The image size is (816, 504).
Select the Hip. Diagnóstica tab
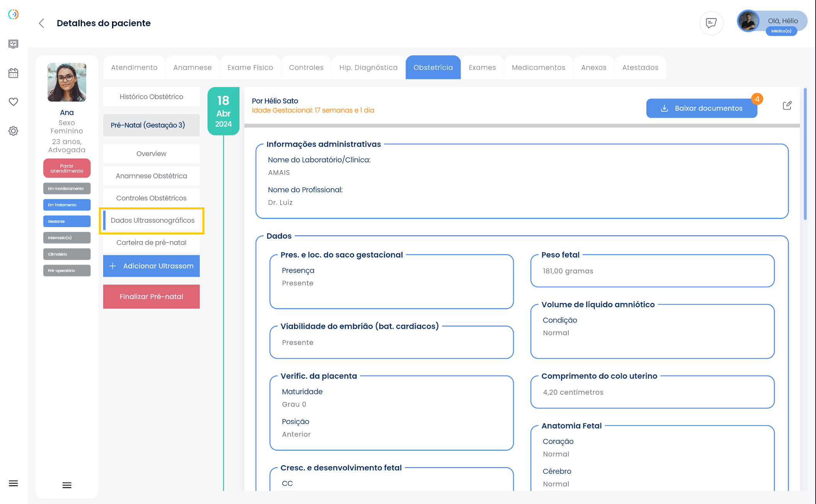(369, 68)
